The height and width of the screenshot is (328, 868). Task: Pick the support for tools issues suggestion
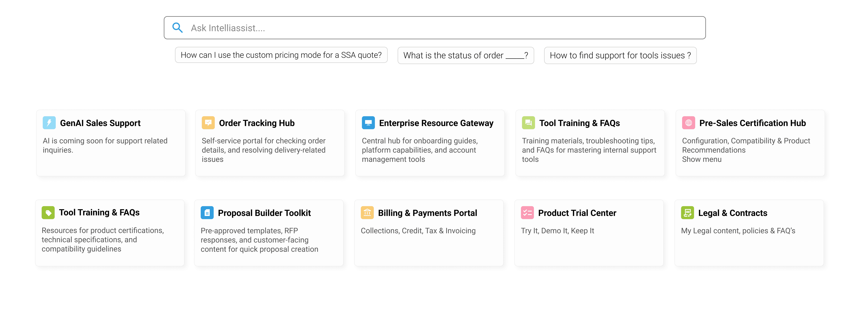point(620,55)
